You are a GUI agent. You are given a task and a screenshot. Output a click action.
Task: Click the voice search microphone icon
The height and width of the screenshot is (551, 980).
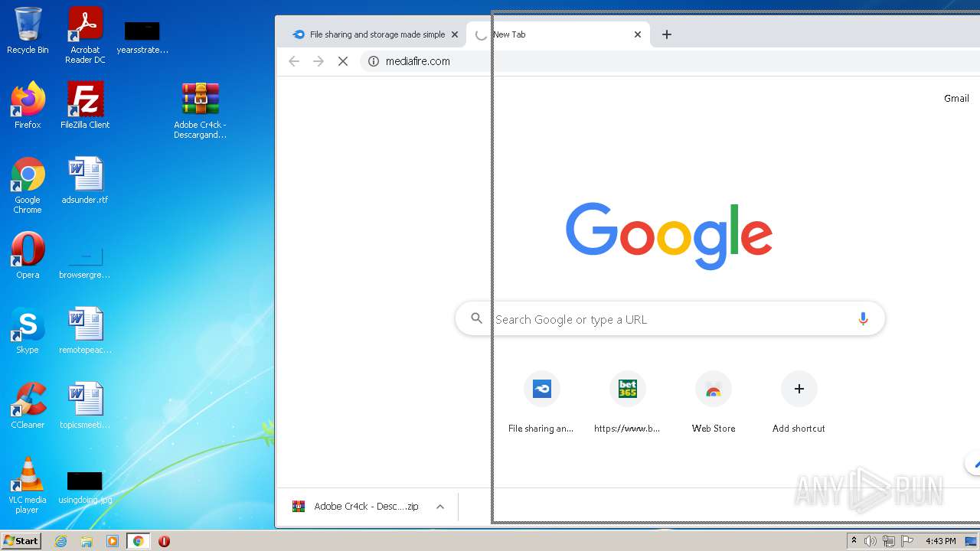(x=863, y=319)
